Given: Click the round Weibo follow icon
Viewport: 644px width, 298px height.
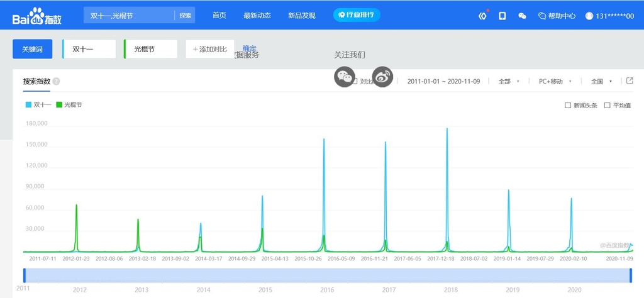Looking at the screenshot, I should pos(382,77).
